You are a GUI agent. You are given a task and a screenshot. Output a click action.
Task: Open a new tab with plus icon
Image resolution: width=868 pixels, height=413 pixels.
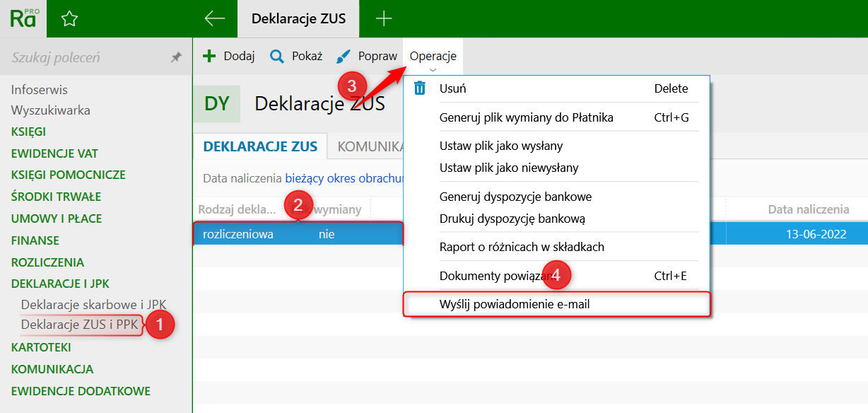[x=383, y=18]
